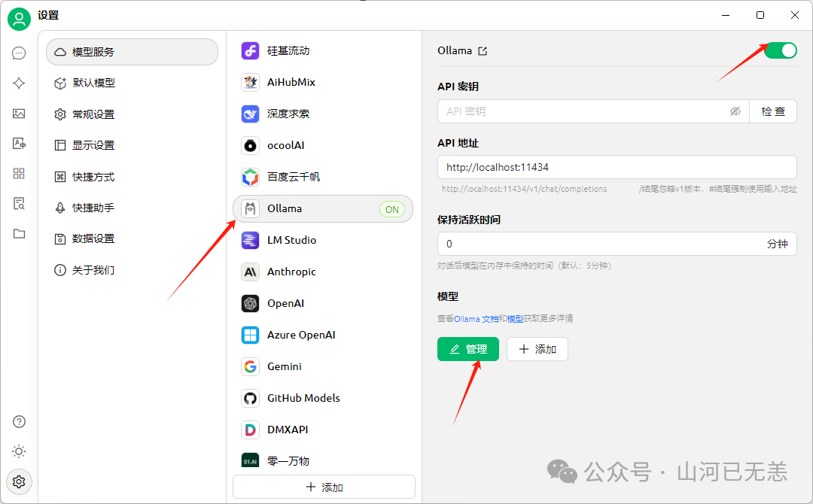813x504 pixels.
Task: Click the API 地址 localhost field
Action: coord(617,167)
